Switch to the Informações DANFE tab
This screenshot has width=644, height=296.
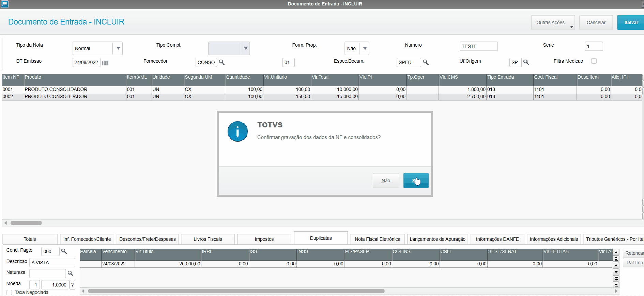(x=497, y=239)
